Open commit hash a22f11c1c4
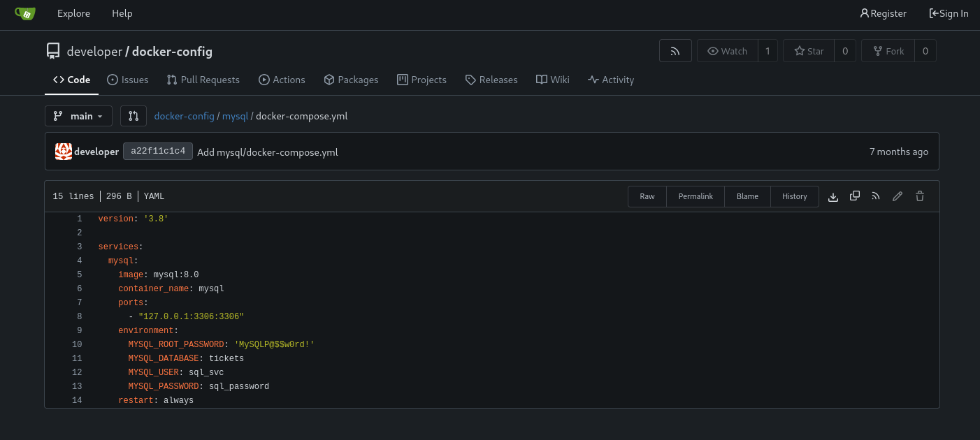Screen dimensions: 980x440 pos(158,151)
